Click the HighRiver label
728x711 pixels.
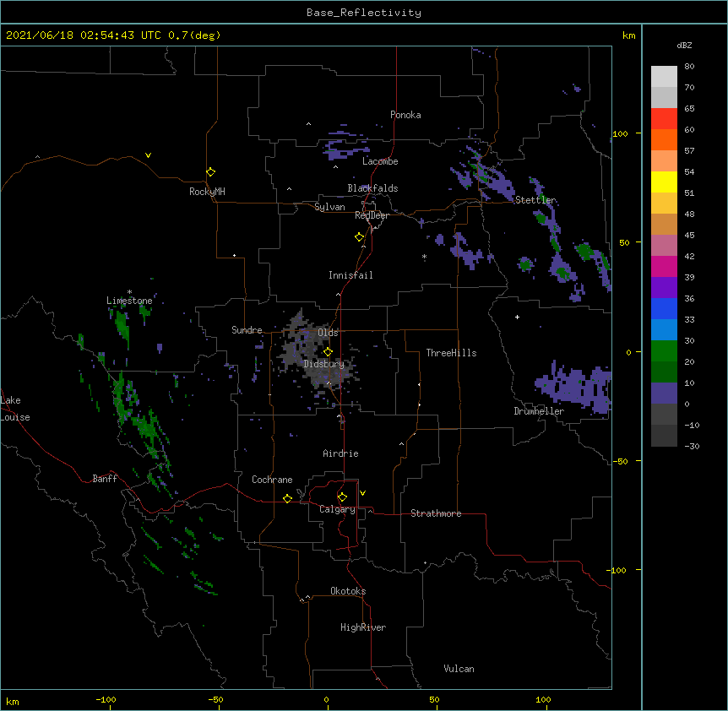(x=363, y=627)
